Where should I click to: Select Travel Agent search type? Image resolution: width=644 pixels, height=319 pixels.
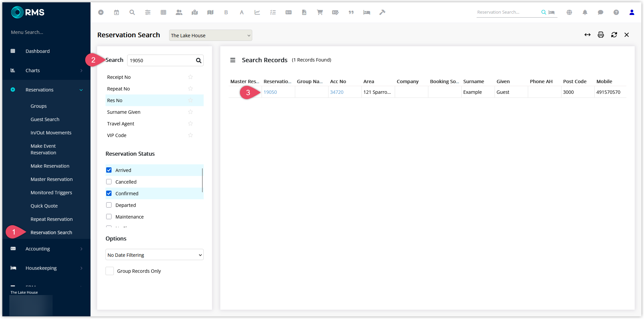click(154, 123)
